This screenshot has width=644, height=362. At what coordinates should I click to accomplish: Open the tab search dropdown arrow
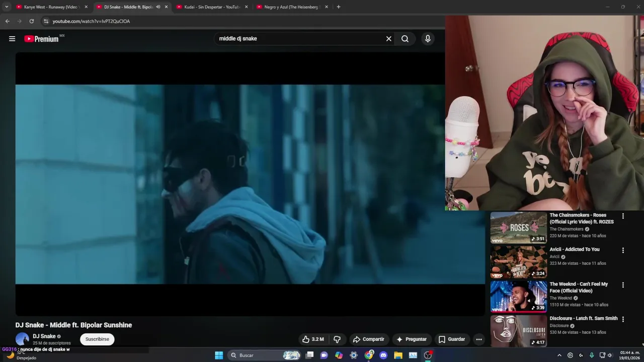pos(7,7)
